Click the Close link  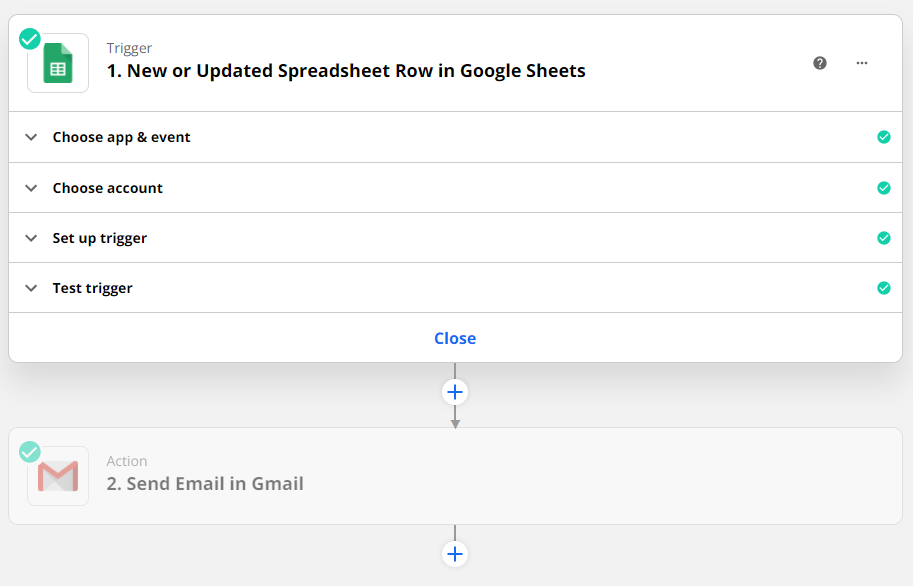point(455,338)
